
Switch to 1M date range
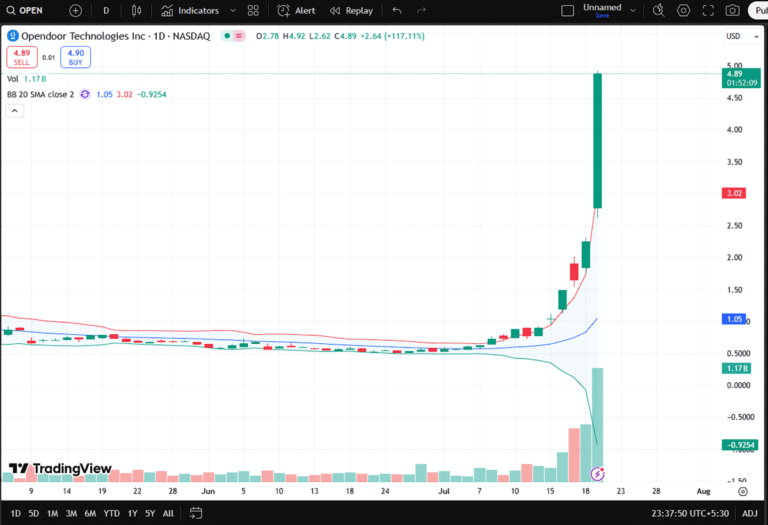point(52,513)
